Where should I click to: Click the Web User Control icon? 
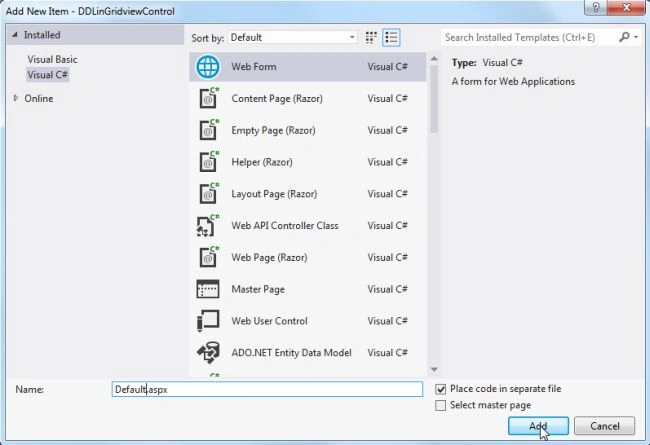(208, 321)
